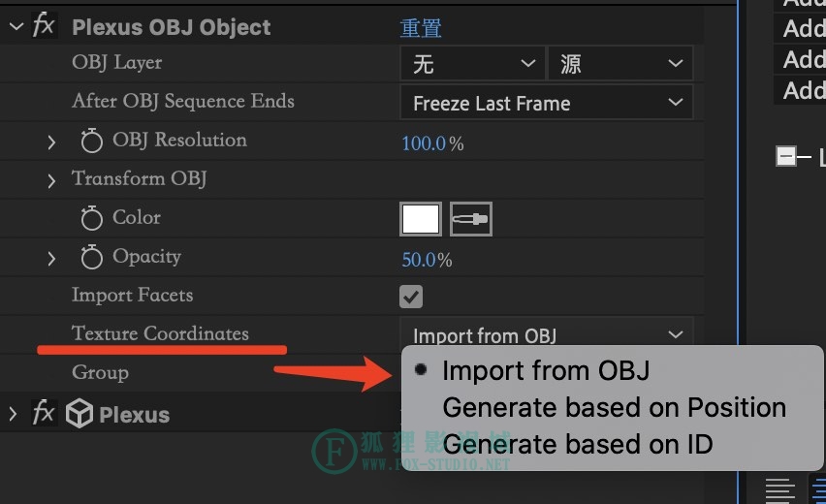Choose Generate based on Position option
Screen dimensions: 826x504
tap(615, 408)
